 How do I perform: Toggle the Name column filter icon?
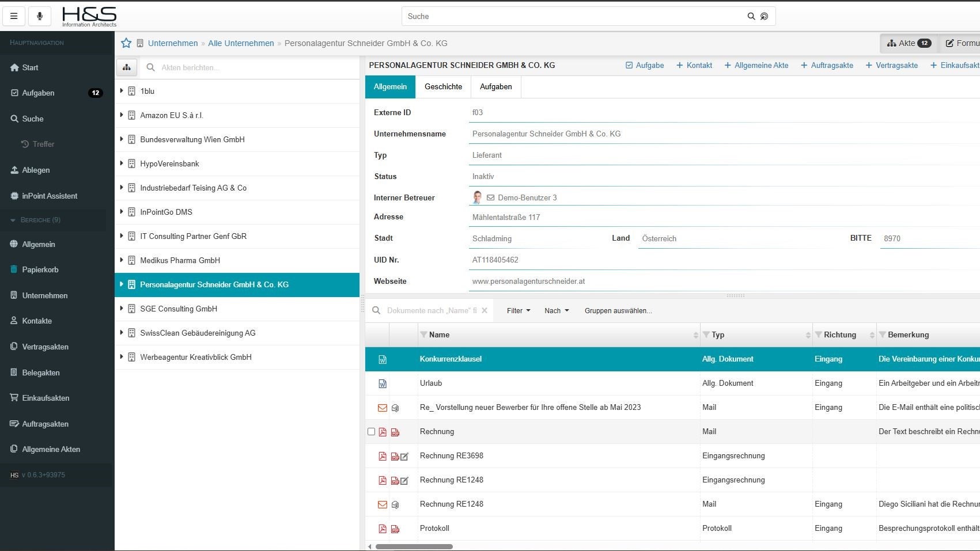click(423, 335)
